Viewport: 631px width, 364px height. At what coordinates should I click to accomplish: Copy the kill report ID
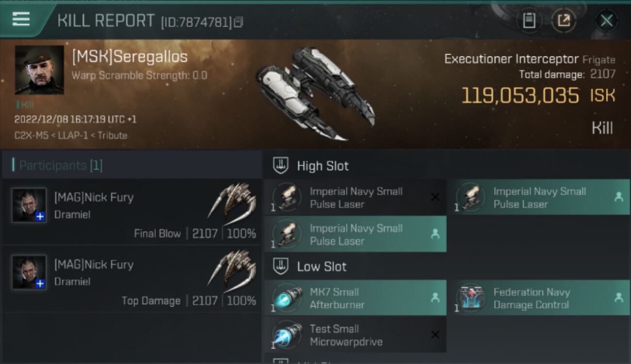[238, 22]
